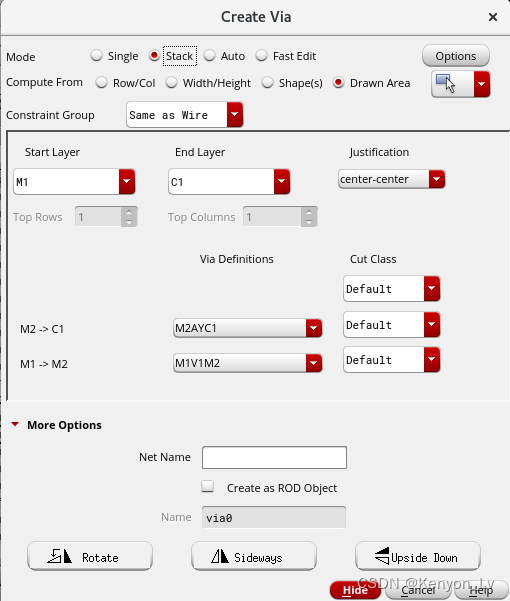Collapse the More Options section
This screenshot has width=510, height=601.
pyautogui.click(x=15, y=424)
